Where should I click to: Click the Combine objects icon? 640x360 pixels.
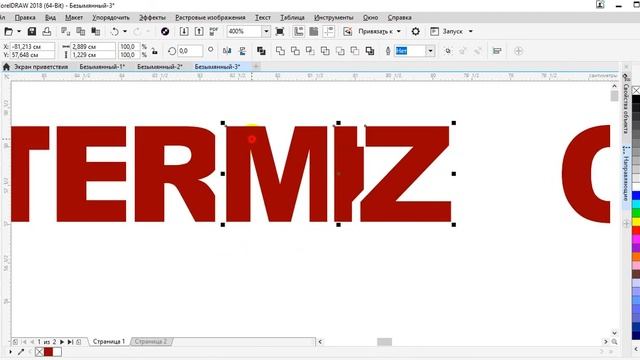click(x=261, y=51)
